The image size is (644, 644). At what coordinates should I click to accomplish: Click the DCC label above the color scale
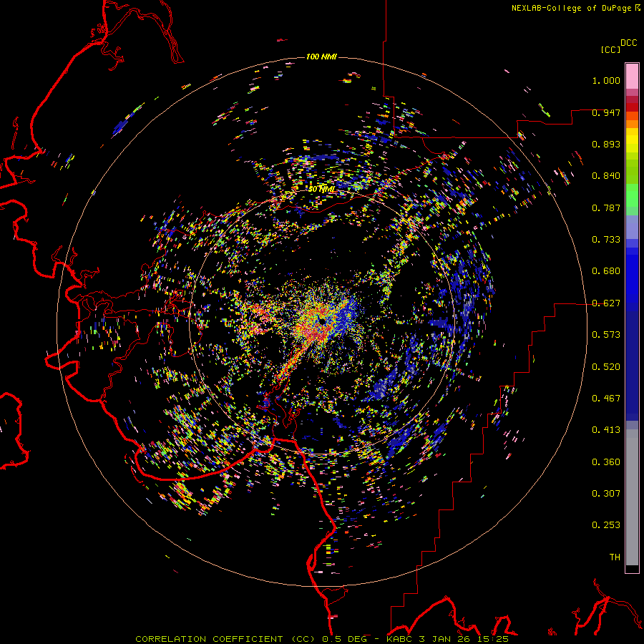click(x=628, y=43)
